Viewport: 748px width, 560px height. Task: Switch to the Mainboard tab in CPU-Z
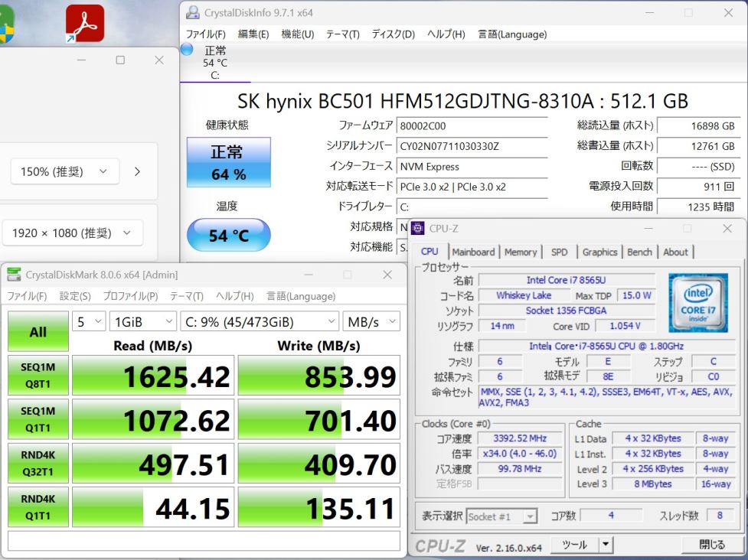coord(473,252)
